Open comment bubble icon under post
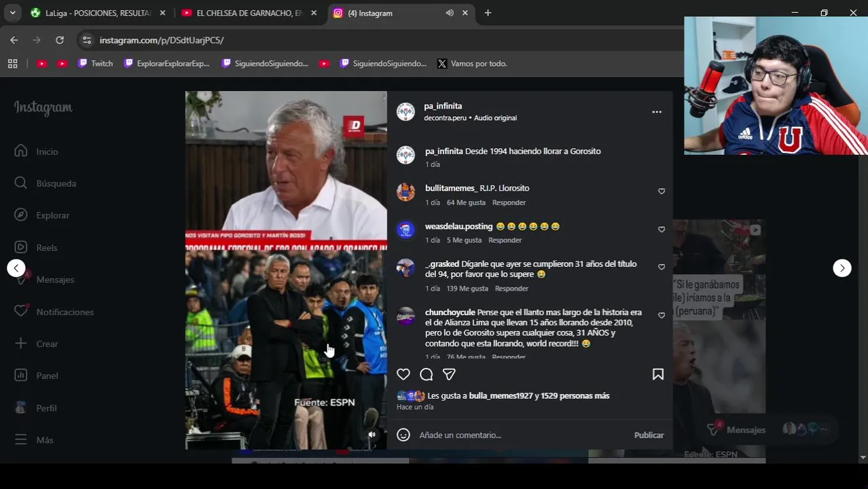 click(427, 374)
